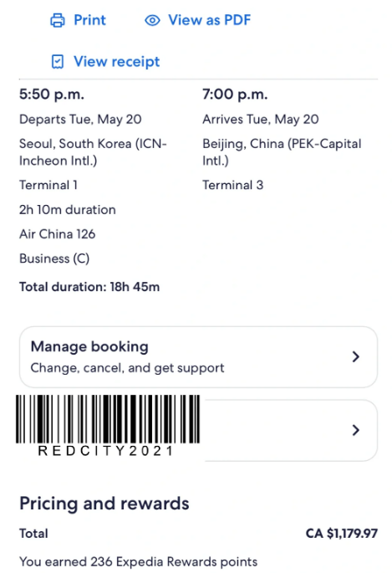This screenshot has height=573, width=392.
Task: Select the Manage booking heading
Action: pos(89,347)
